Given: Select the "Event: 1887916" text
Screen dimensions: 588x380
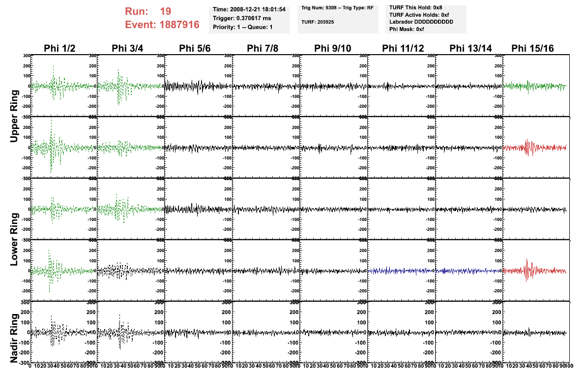Looking at the screenshot, I should tap(162, 25).
